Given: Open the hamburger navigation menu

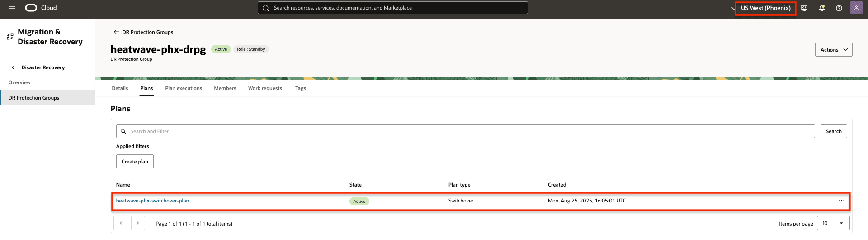Looking at the screenshot, I should click(12, 8).
